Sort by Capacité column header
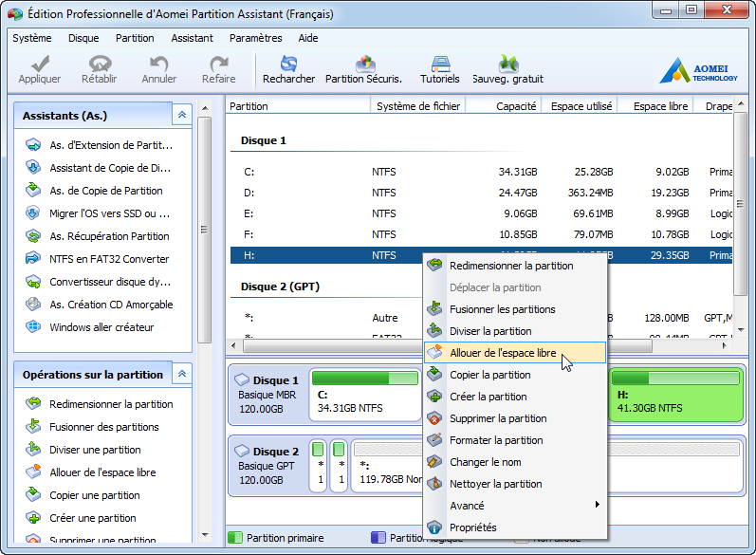Viewport: 756px width, 555px height. click(x=504, y=106)
